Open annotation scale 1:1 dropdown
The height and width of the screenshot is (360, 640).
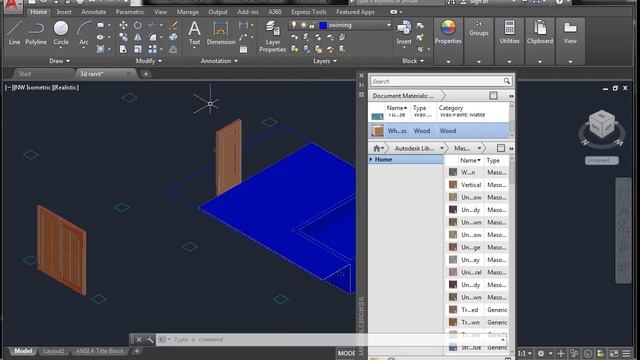point(524,353)
